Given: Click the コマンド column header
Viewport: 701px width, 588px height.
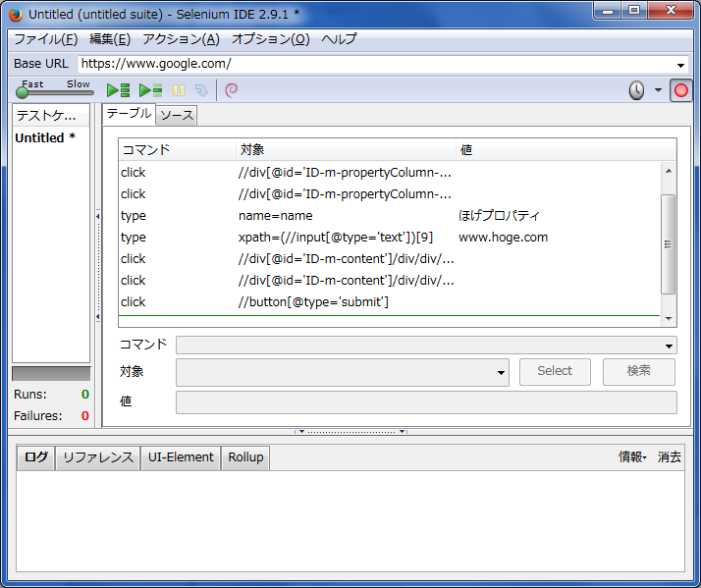Looking at the screenshot, I should [177, 150].
